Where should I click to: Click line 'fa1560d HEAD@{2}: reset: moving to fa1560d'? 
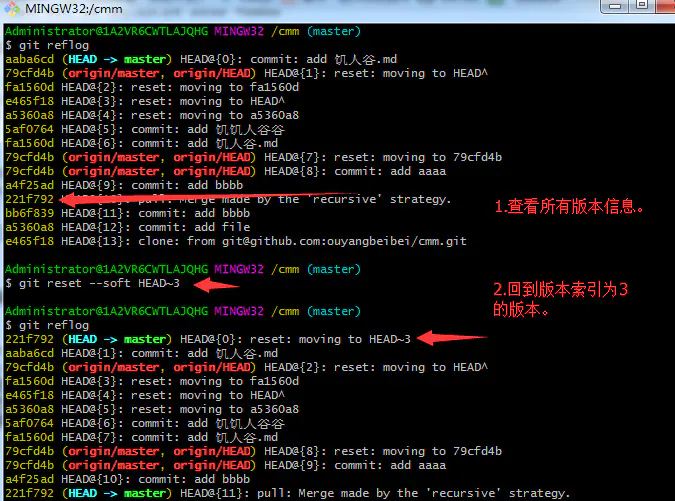(152, 87)
